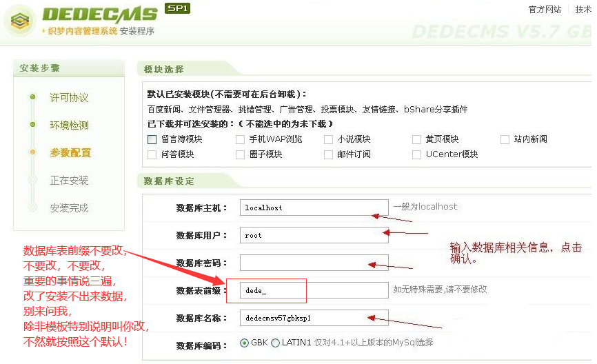The image size is (597, 364).
Task: Open the 官方网站 link
Action: [x=545, y=10]
